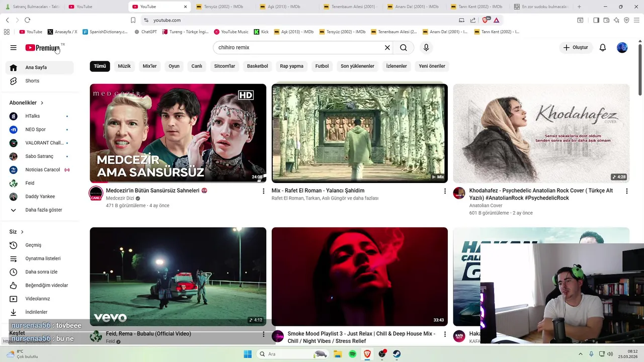Open Steam from the taskbar
The image size is (644, 362).
click(x=397, y=354)
